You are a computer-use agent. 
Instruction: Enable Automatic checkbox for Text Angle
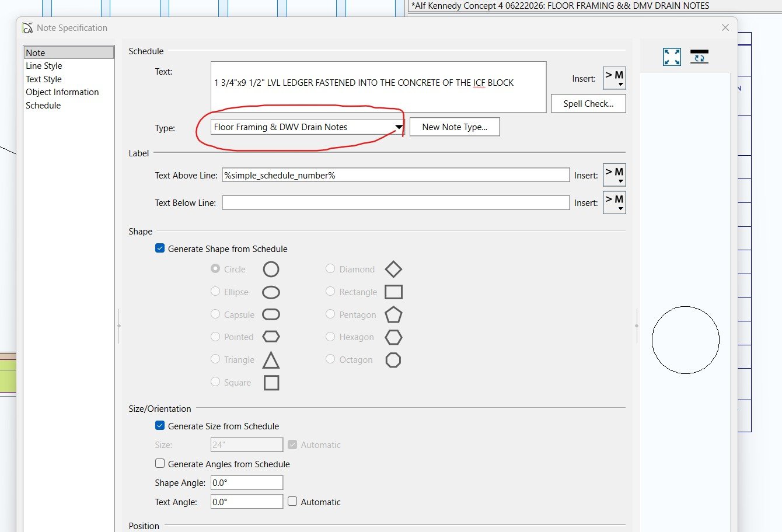click(x=292, y=501)
